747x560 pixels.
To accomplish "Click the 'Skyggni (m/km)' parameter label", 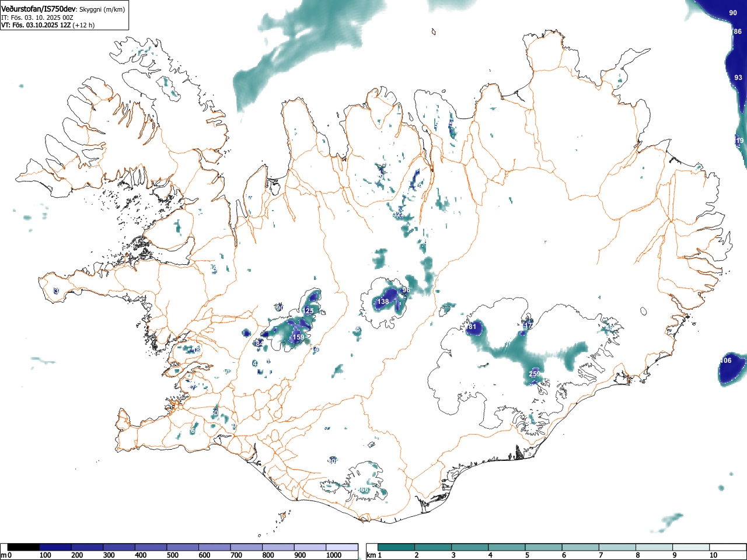I will pos(102,9).
